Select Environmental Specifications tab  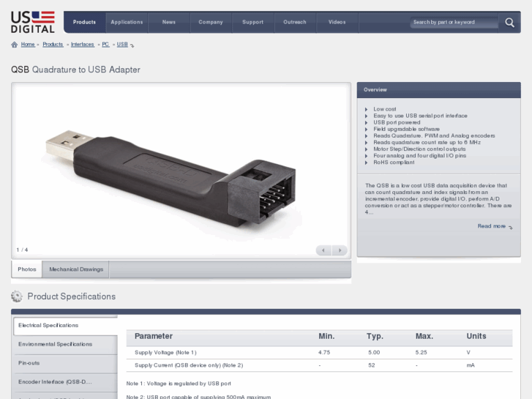65,344
